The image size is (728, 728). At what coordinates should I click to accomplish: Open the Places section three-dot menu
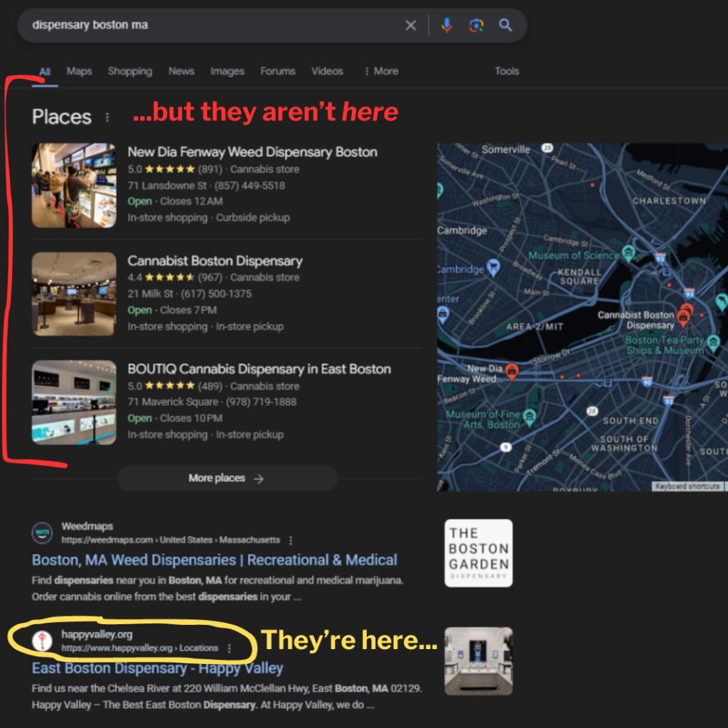point(107,117)
